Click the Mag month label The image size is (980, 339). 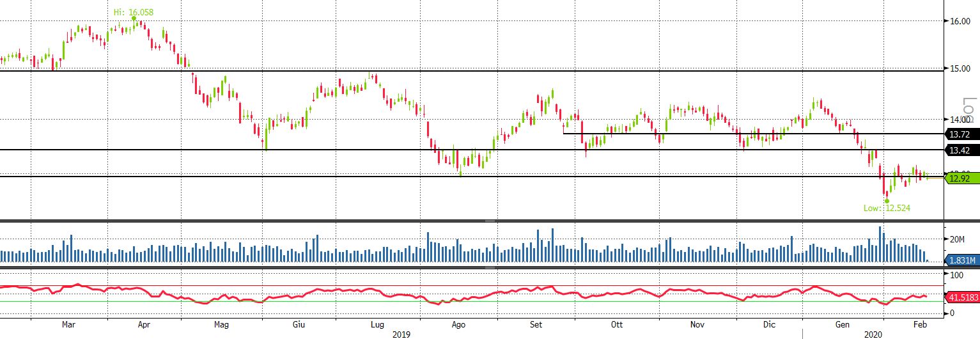(x=221, y=325)
